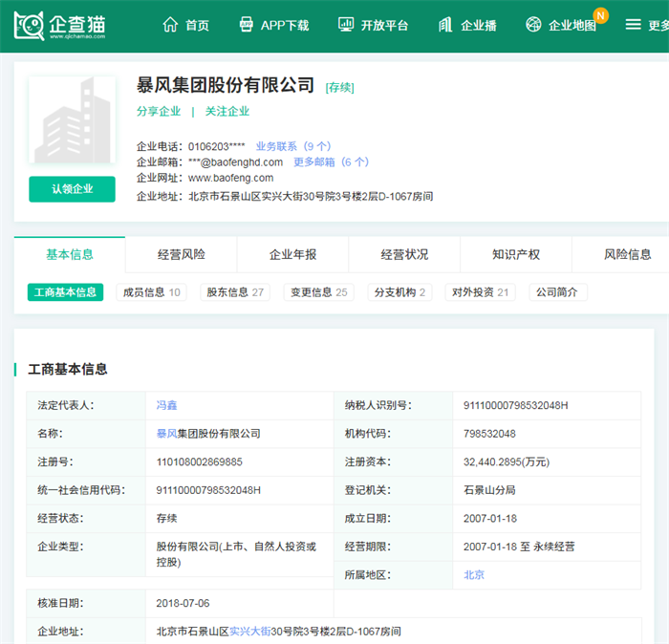This screenshot has height=644, width=669.
Task: Click the home icon beside 首页
Action: coord(170,25)
